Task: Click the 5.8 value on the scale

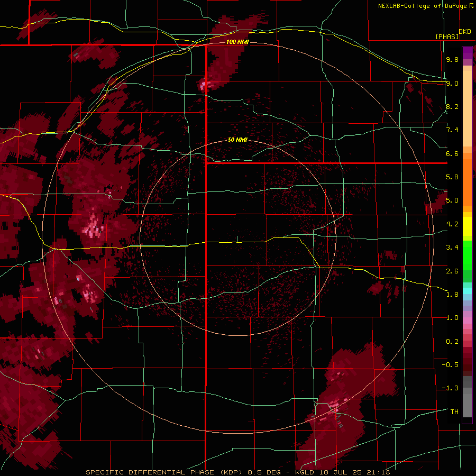Action: [x=452, y=177]
